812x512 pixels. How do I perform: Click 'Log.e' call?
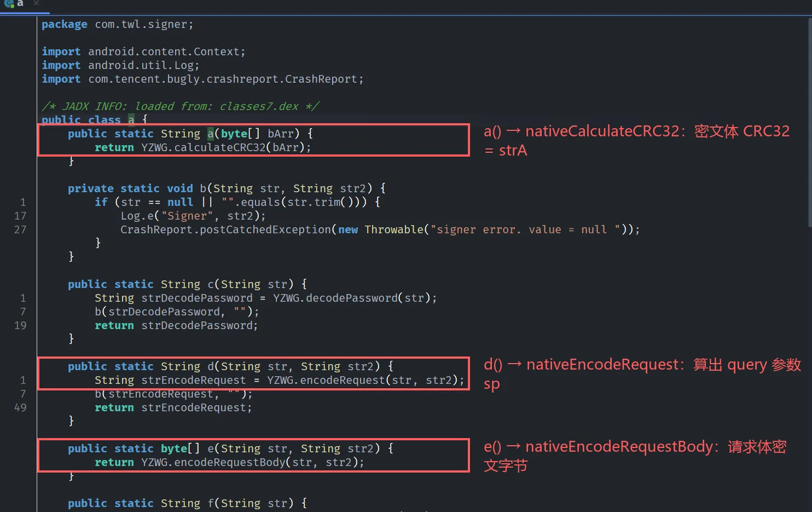pos(137,216)
